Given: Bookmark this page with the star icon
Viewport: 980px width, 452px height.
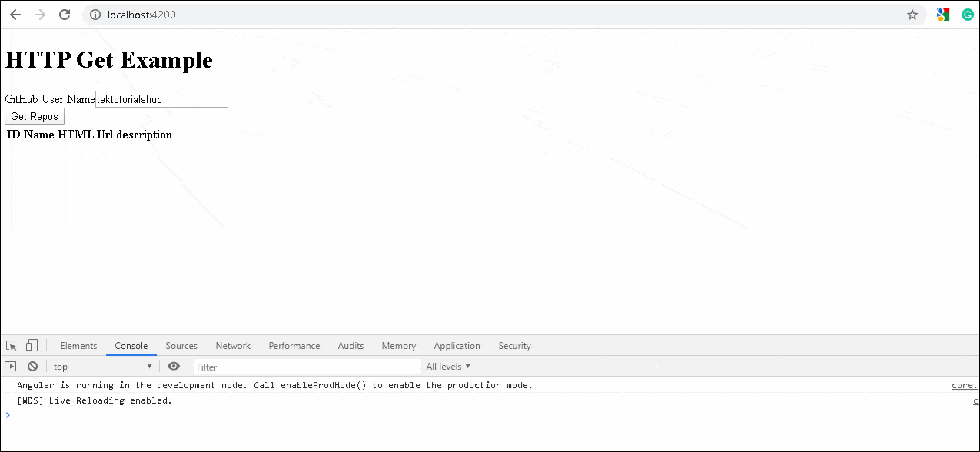Looking at the screenshot, I should (912, 15).
